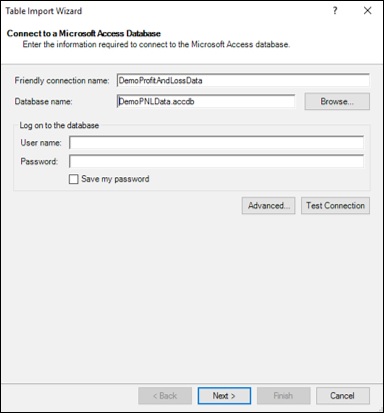Open the Browse... file picker
The width and height of the screenshot is (384, 413).
point(337,101)
